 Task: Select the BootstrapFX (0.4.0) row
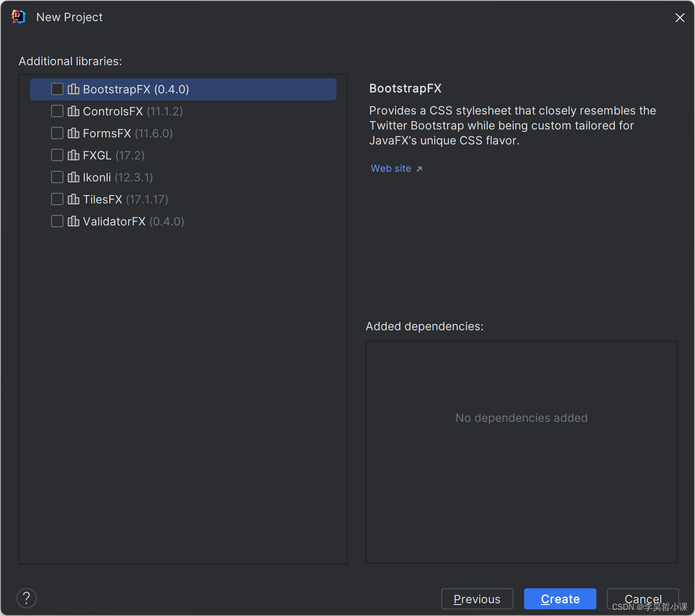[x=183, y=89]
